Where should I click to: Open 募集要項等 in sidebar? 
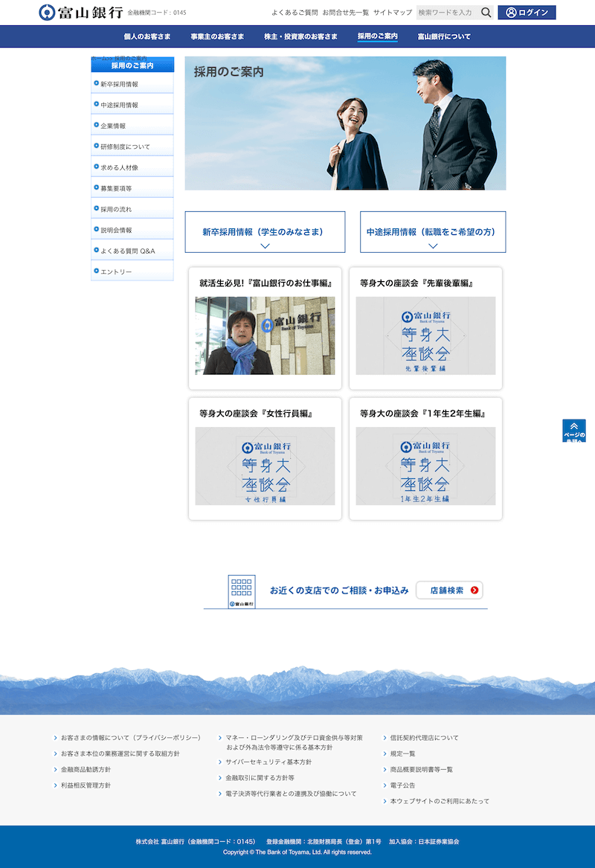(132, 188)
